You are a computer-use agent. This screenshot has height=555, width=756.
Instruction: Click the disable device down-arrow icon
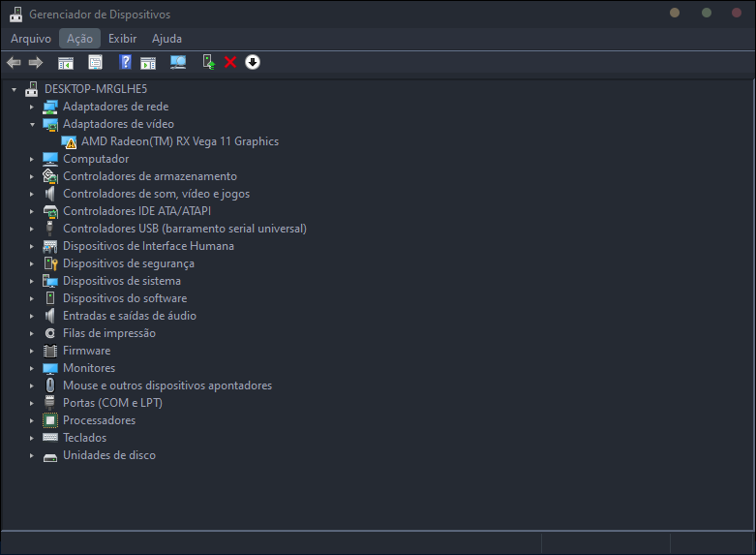(253, 62)
